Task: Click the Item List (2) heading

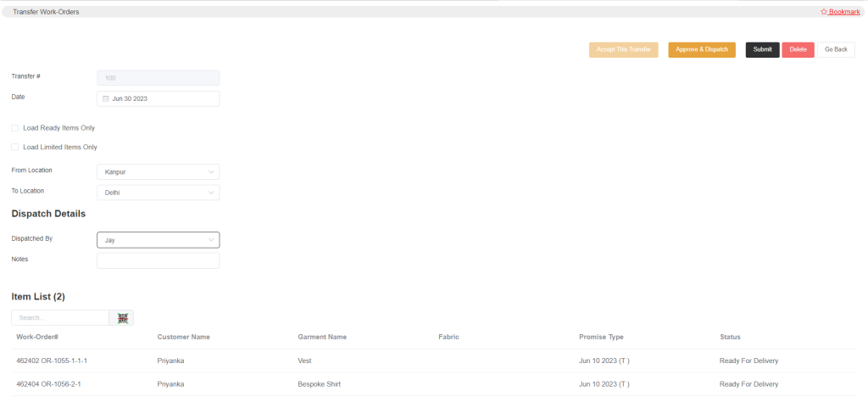Action: point(38,297)
